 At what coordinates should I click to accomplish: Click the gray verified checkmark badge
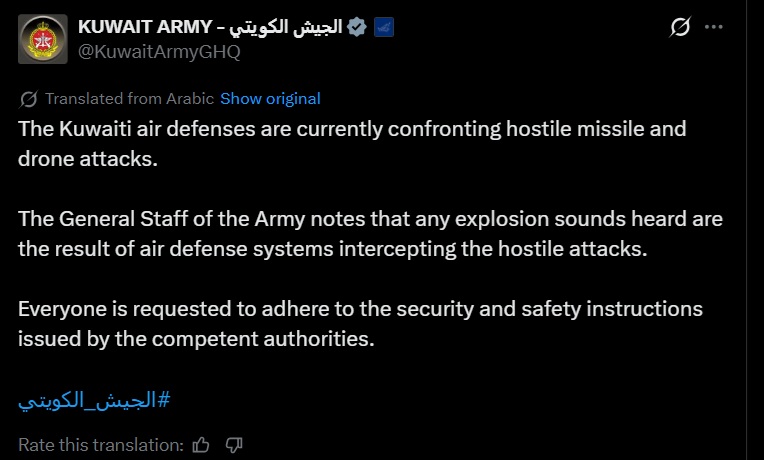356,28
